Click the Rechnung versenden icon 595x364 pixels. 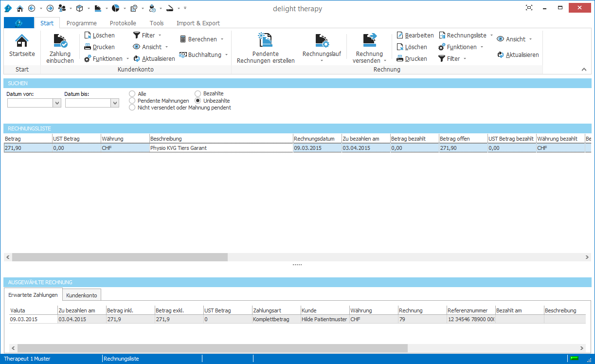(x=369, y=40)
